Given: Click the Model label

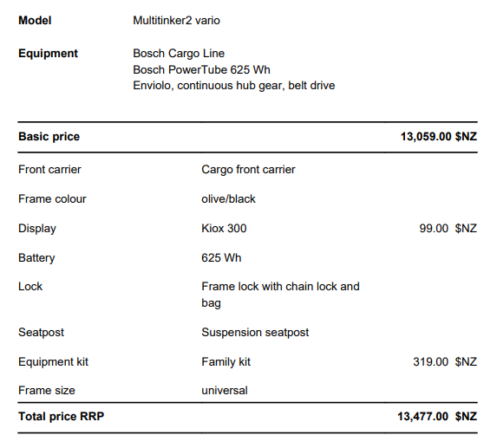Looking at the screenshot, I should click(35, 21).
